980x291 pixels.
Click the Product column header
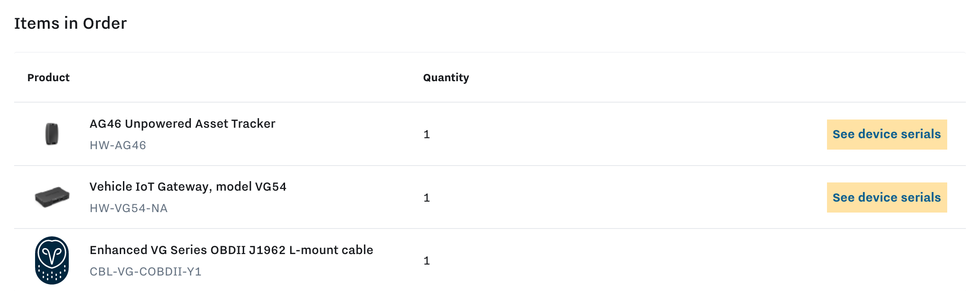(49, 77)
